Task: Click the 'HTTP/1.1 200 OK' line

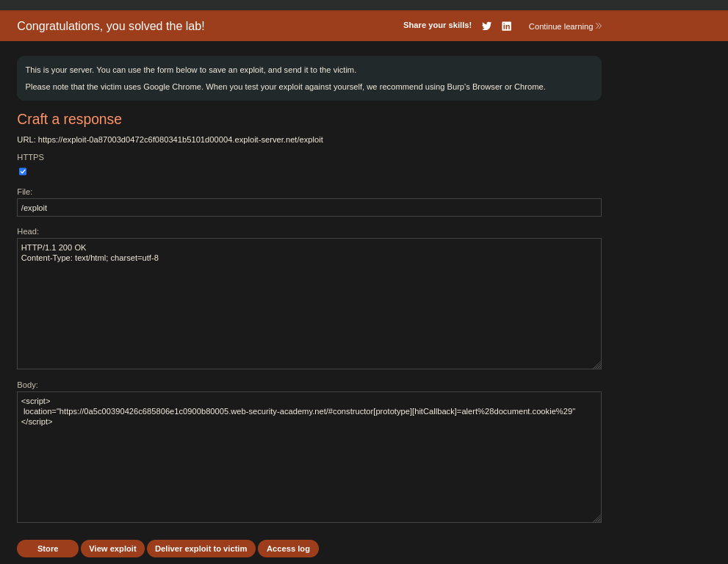Action: pyautogui.click(x=54, y=247)
